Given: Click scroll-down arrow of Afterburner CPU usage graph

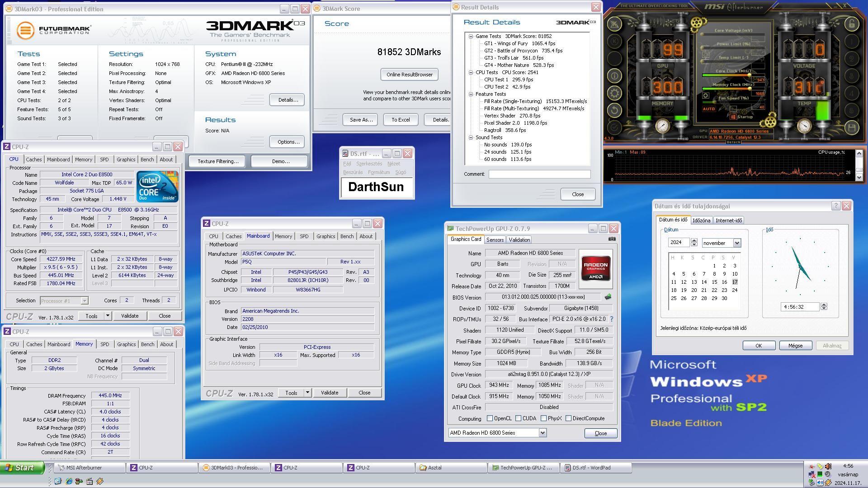Looking at the screenshot, I should tap(859, 178).
